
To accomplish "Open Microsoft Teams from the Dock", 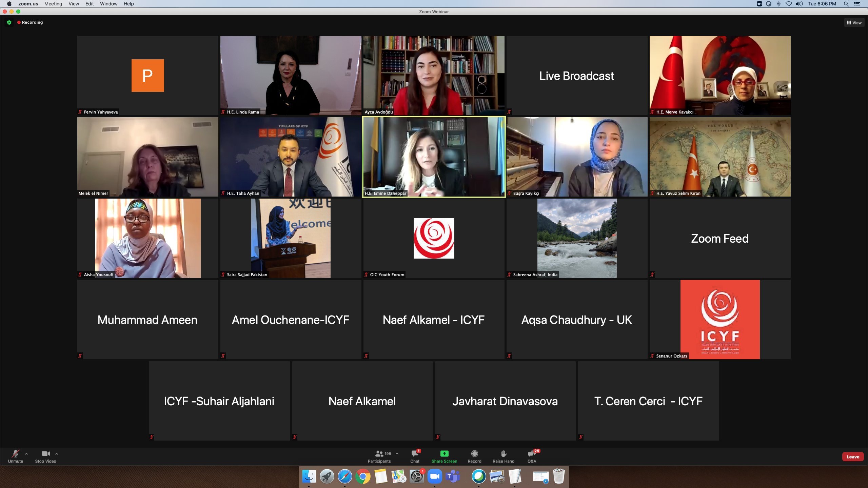I will click(x=453, y=476).
